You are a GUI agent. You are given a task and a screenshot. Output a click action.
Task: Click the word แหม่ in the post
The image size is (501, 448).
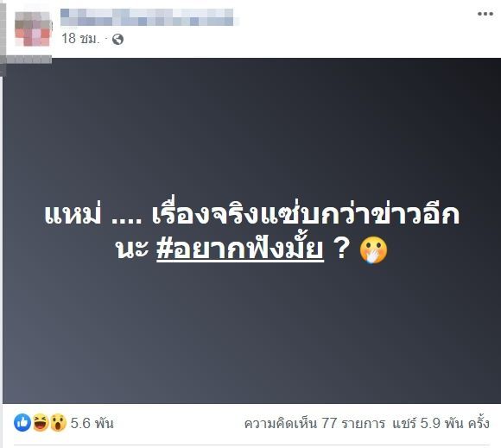(x=73, y=213)
